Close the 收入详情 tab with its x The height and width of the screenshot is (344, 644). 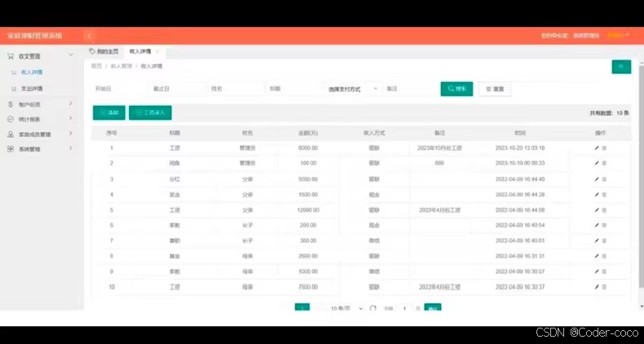tap(157, 51)
